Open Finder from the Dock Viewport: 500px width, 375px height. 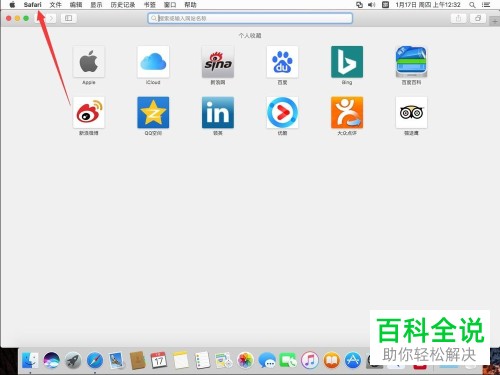30,361
